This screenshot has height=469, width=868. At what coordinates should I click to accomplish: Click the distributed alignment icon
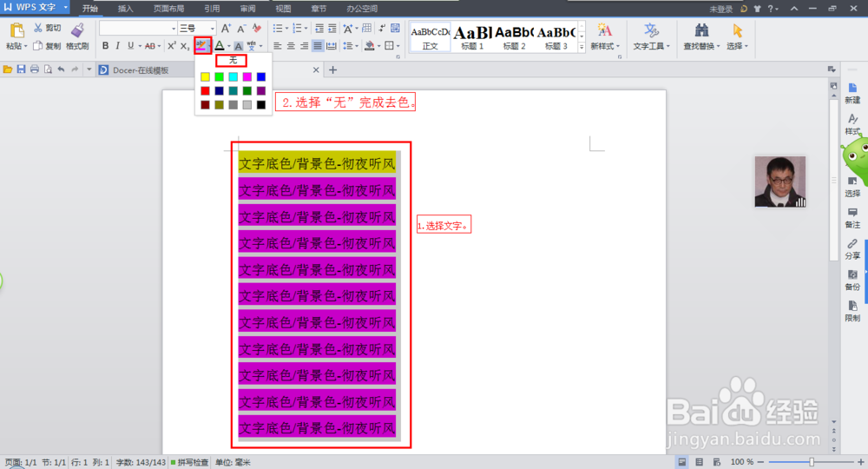[331, 46]
